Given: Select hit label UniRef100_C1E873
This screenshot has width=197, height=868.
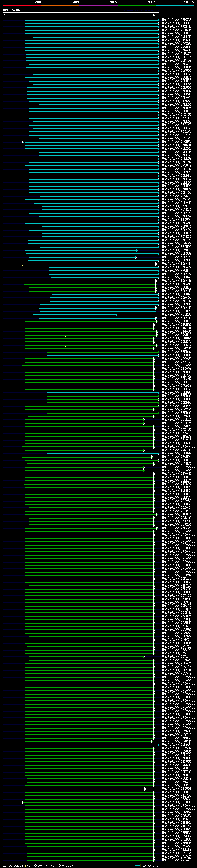Looking at the screenshot, I should (x=177, y=54).
